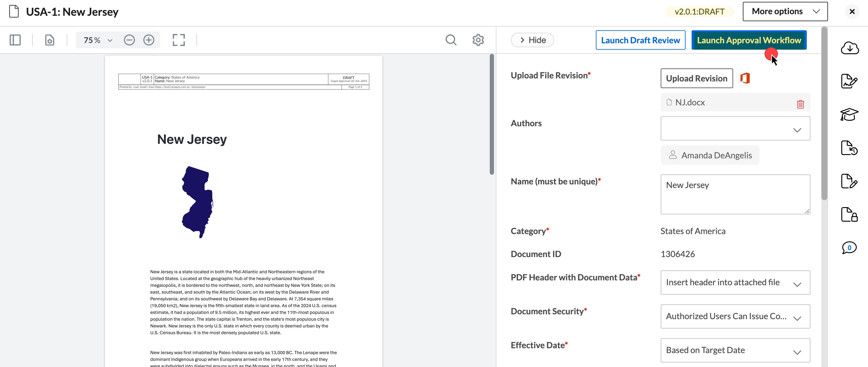
Task: Open document properties page icon
Action: click(x=49, y=40)
